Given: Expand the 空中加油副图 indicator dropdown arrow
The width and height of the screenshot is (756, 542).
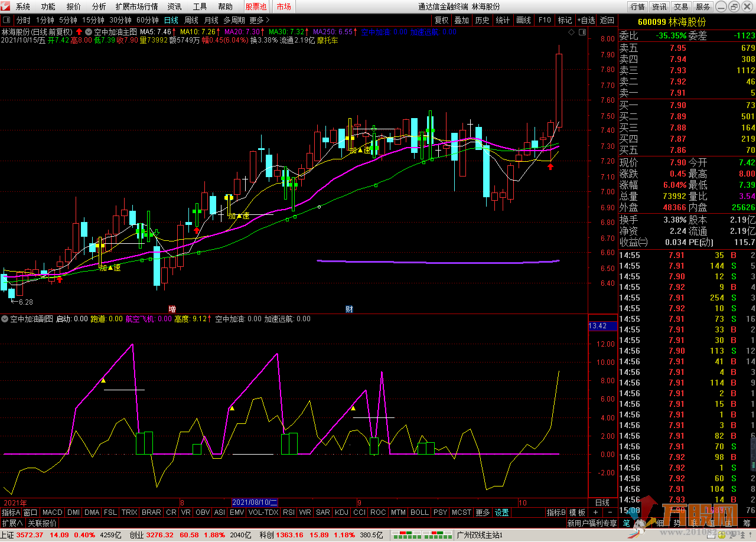Looking at the screenshot, I should click(x=5, y=319).
